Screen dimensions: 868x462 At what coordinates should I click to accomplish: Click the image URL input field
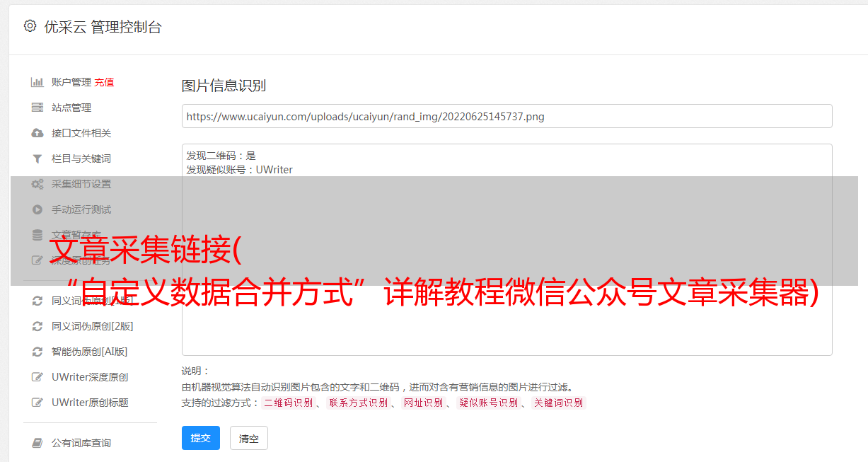point(507,116)
